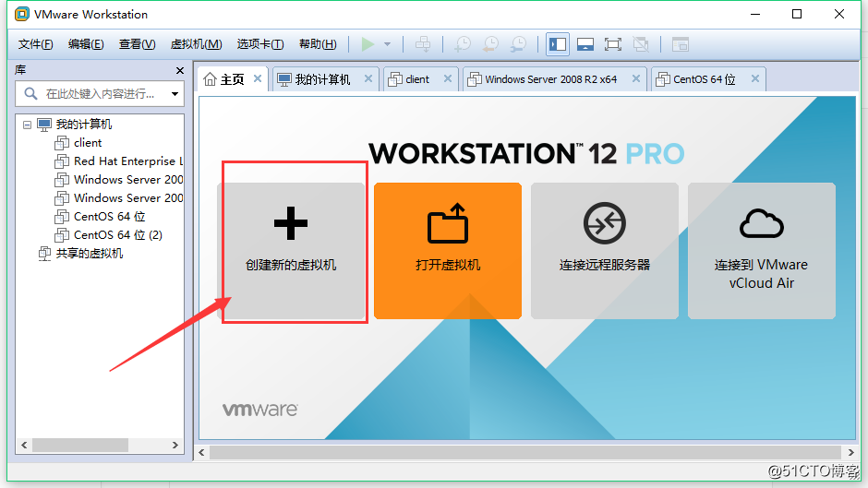Click the VMware Workstation title bar icon
This screenshot has width=868, height=488.
pos(22,15)
